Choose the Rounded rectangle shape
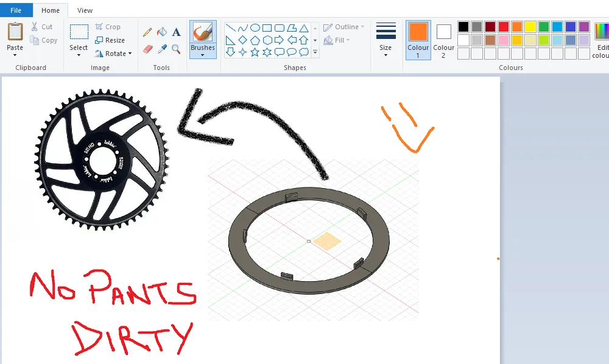Image resolution: width=609 pixels, height=364 pixels. click(280, 28)
